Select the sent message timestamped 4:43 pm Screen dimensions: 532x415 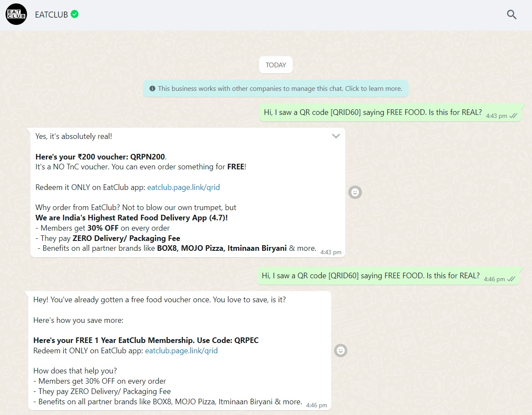click(x=390, y=113)
